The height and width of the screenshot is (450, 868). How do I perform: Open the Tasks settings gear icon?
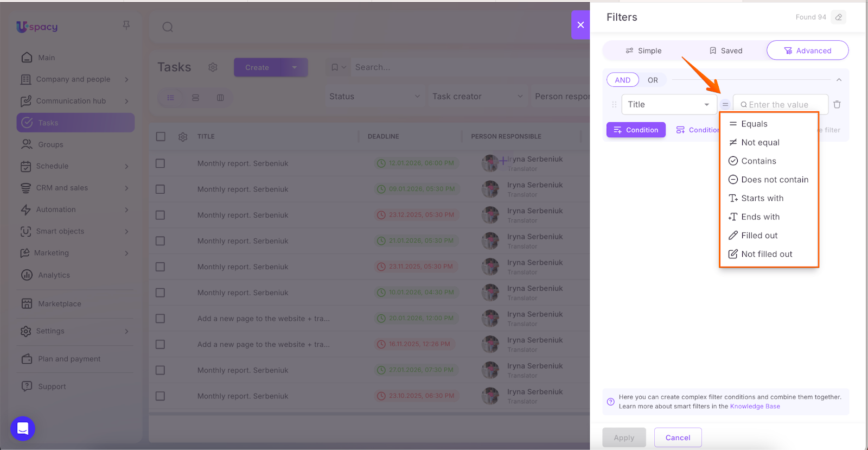[213, 67]
